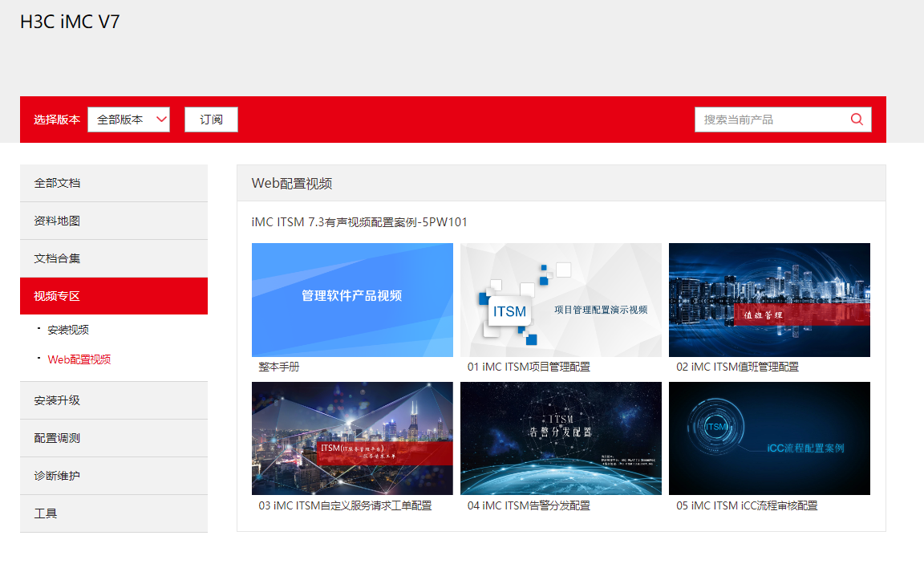Open the iCC流程配置案例 video thumbnail
This screenshot has height=564, width=924.
(x=769, y=438)
